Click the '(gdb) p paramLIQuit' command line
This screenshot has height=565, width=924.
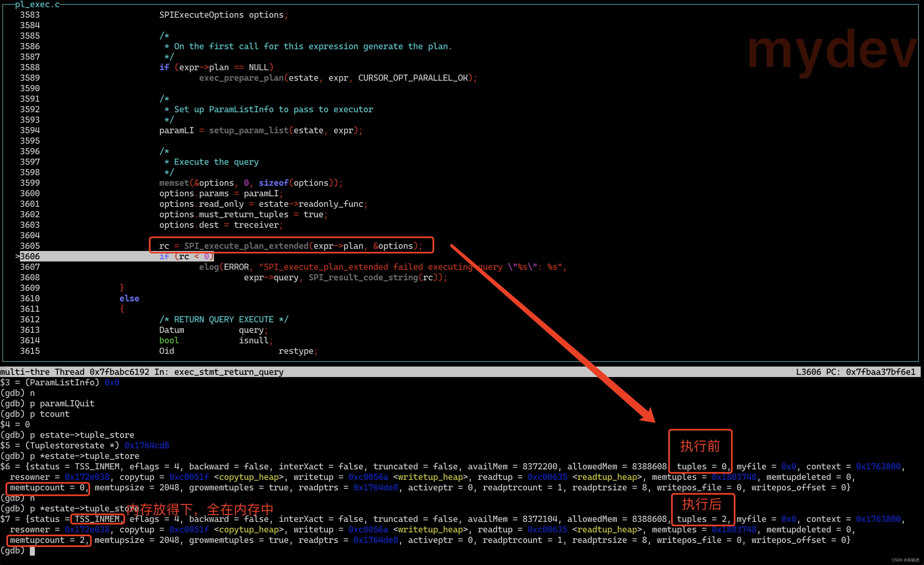click(47, 403)
